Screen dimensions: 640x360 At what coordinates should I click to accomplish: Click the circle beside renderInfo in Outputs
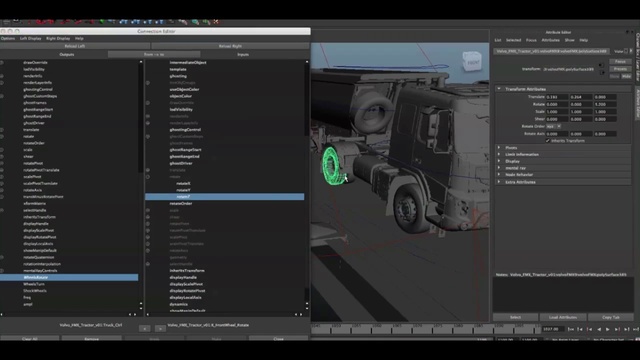pos(2,76)
